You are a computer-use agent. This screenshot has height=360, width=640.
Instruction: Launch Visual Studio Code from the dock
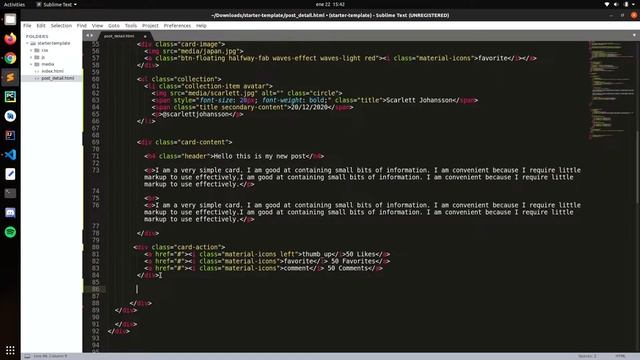pos(10,155)
